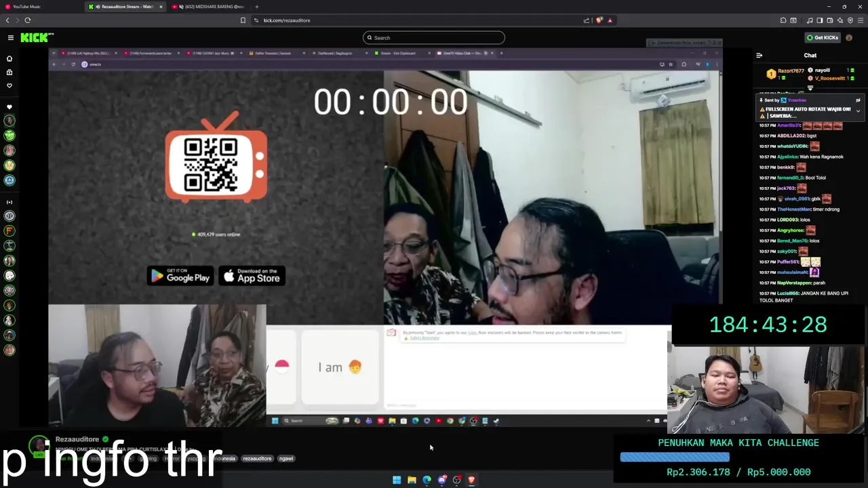
Task: Click the ngawi tag
Action: coord(286,459)
